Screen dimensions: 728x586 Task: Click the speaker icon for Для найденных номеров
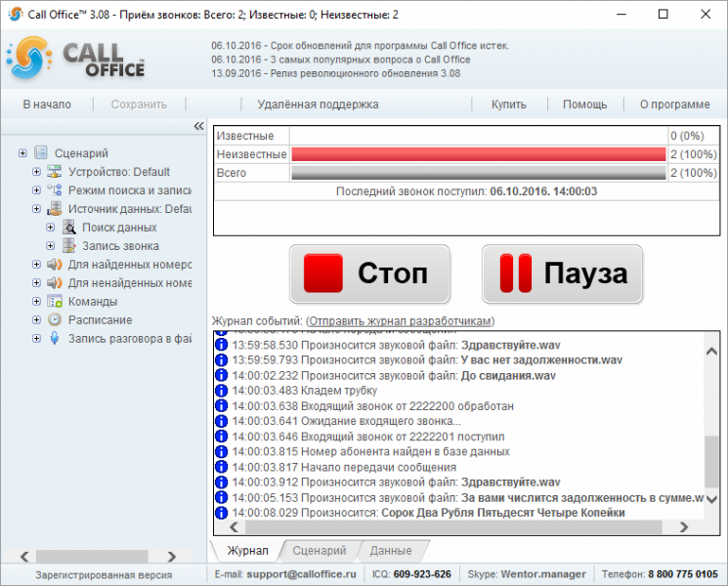click(x=55, y=265)
